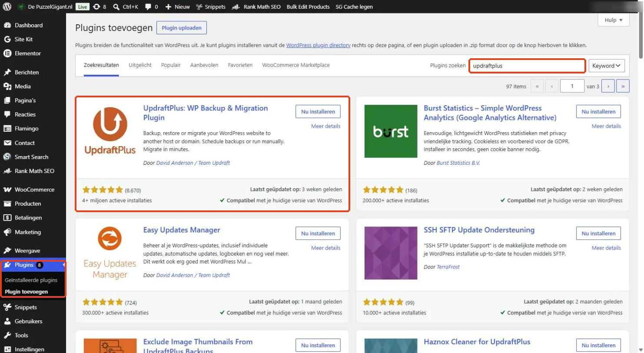Open Rank Math SEO in admin bar
This screenshot has height=353, width=644.
point(256,7)
